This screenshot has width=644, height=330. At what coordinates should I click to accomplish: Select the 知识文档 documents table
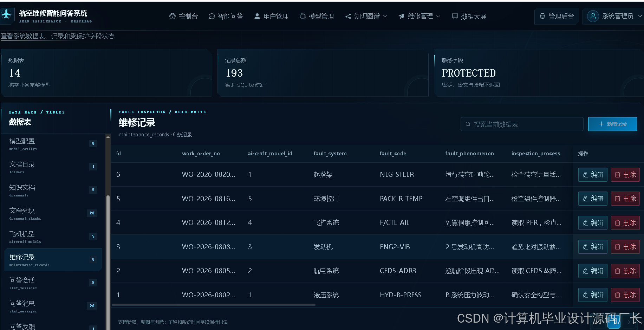pyautogui.click(x=53, y=190)
